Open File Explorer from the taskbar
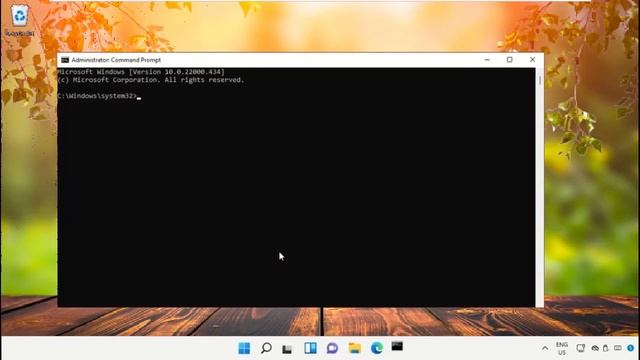The height and width of the screenshot is (360, 640). coord(354,348)
